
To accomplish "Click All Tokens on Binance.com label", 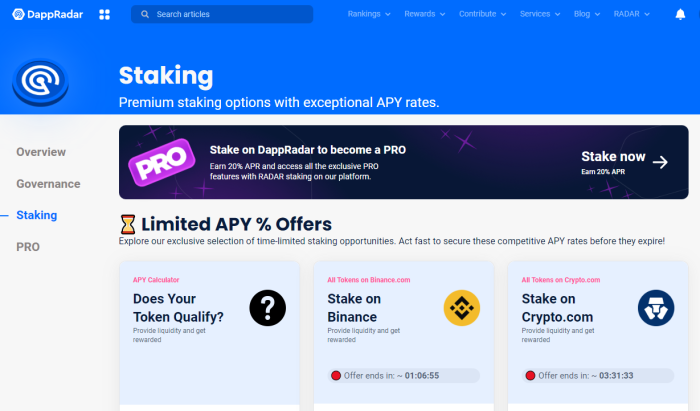I will coord(369,280).
